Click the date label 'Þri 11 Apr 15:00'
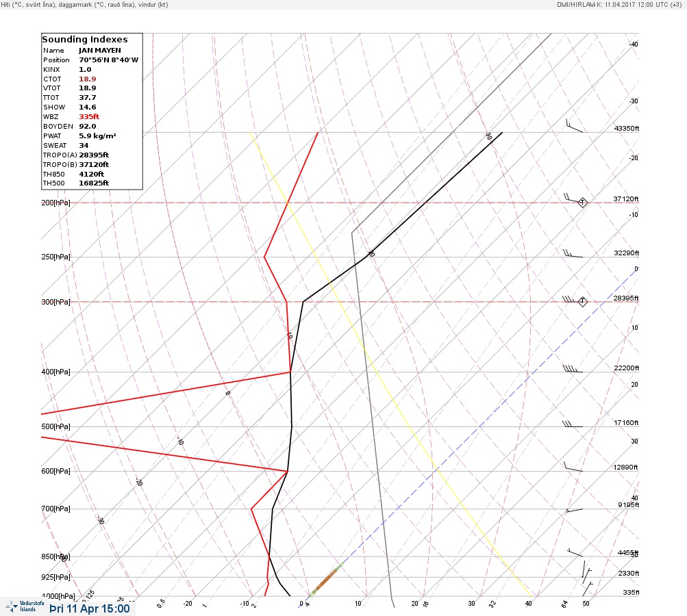 (89, 608)
